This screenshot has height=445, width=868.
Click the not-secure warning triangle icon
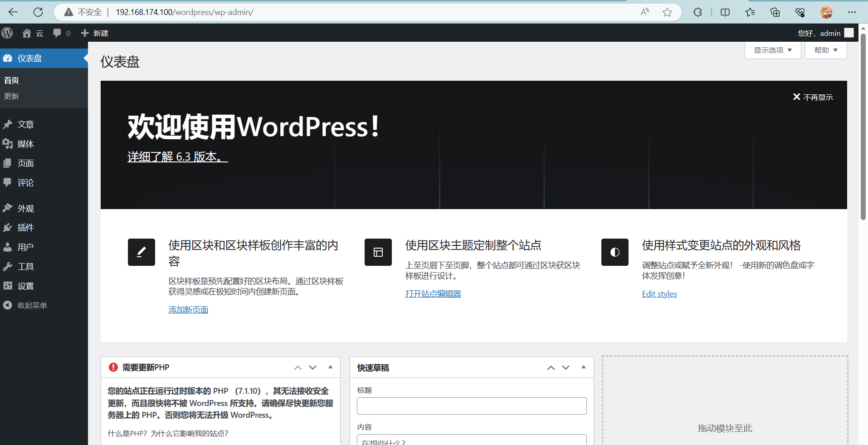[68, 12]
